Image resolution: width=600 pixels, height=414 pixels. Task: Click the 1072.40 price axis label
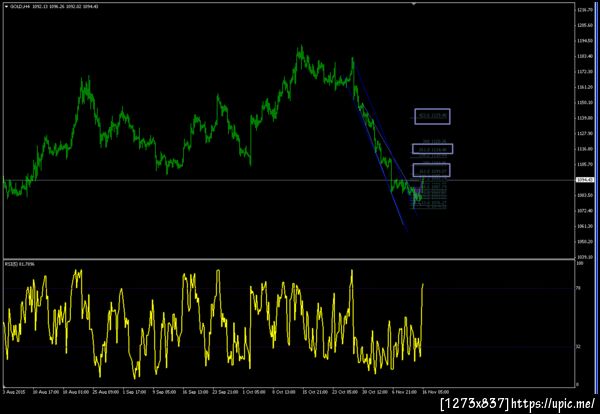583,210
